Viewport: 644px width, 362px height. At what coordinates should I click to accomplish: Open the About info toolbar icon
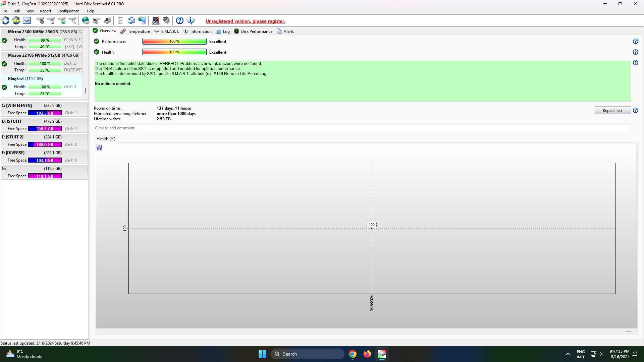coord(191,20)
